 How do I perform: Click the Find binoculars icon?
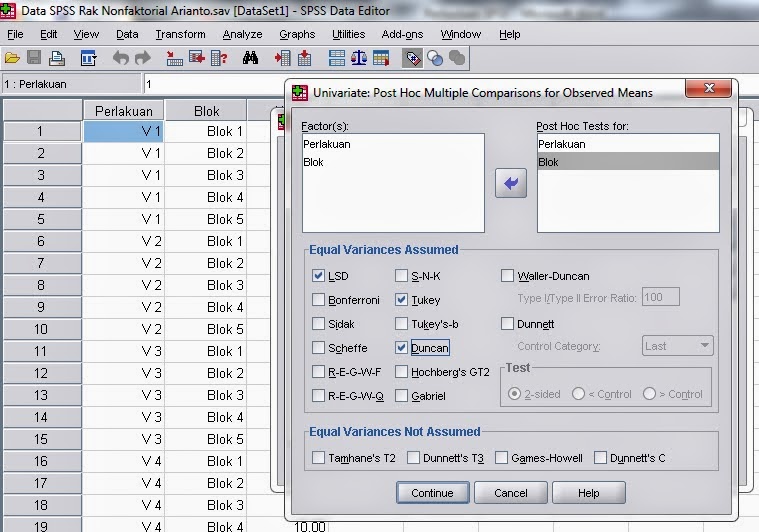coord(250,59)
